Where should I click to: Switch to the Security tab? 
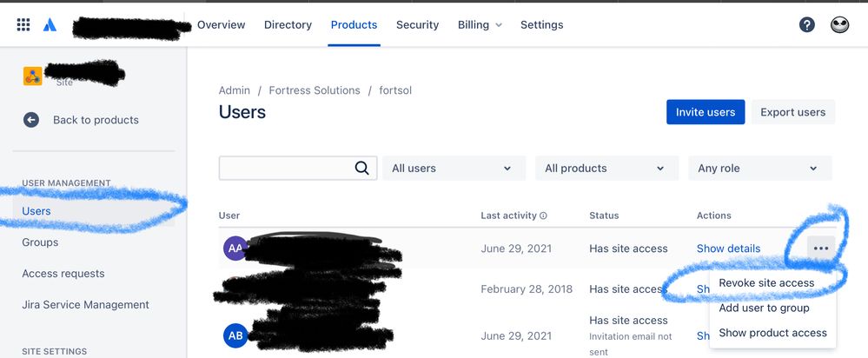pyautogui.click(x=417, y=25)
